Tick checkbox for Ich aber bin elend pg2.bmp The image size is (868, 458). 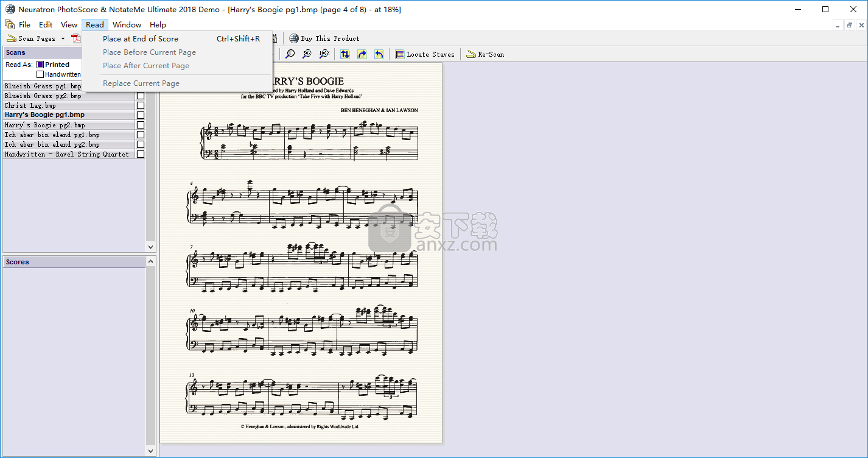point(141,144)
